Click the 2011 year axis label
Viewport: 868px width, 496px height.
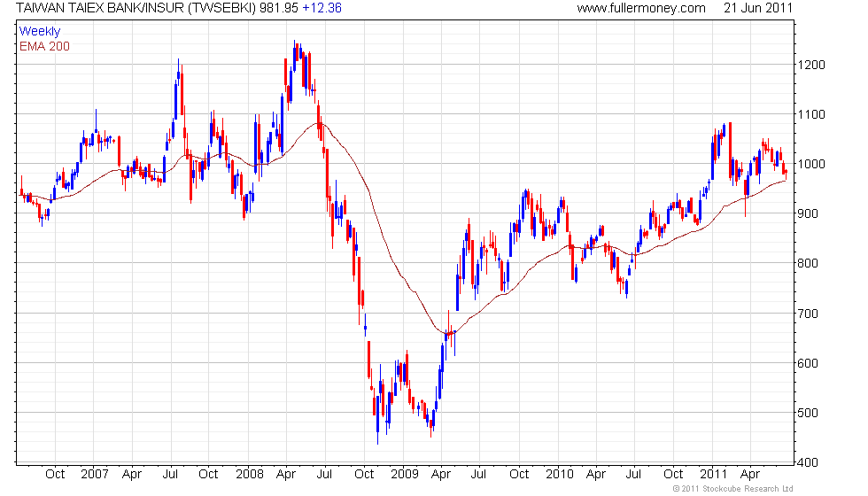pos(714,475)
